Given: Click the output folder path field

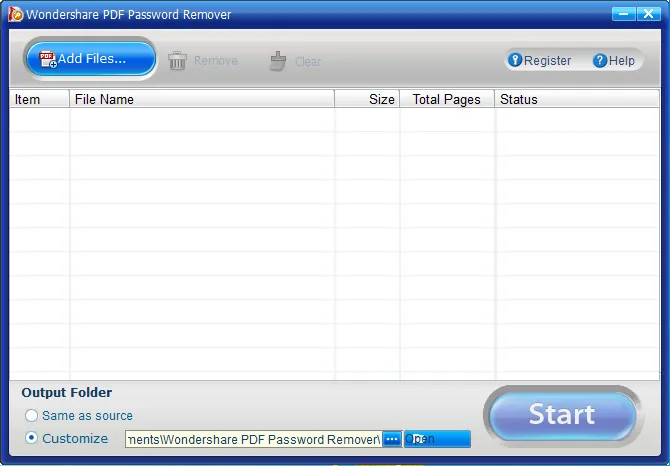Looking at the screenshot, I should point(253,439).
